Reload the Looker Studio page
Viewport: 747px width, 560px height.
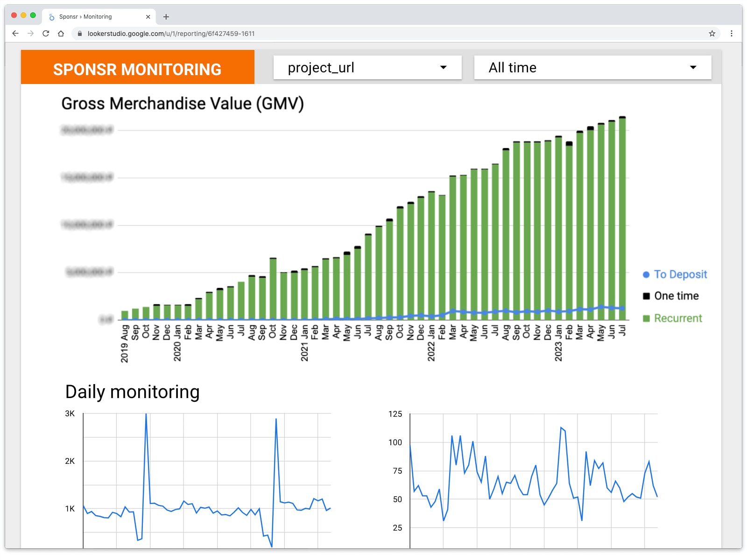[x=46, y=34]
